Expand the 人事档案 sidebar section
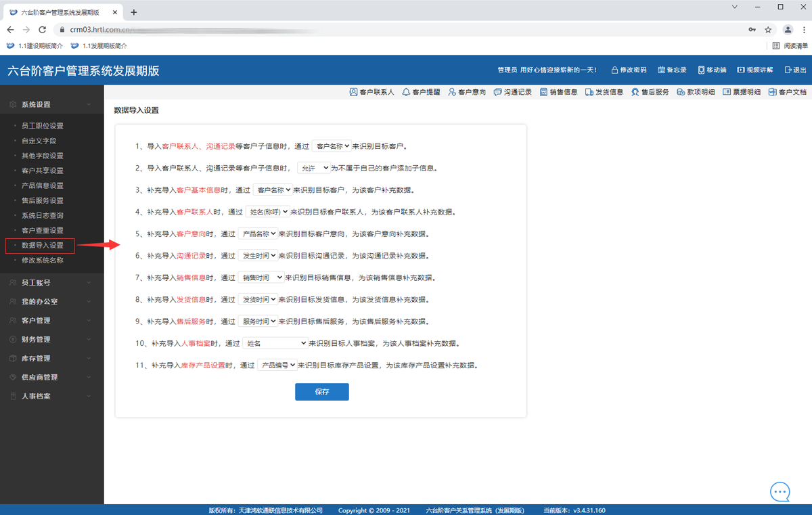812x515 pixels. pos(52,397)
